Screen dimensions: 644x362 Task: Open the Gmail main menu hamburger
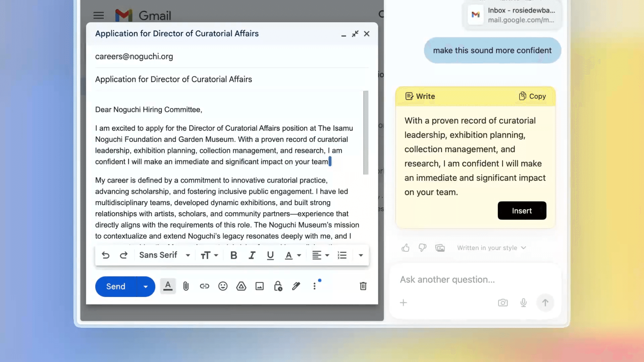coord(99,15)
